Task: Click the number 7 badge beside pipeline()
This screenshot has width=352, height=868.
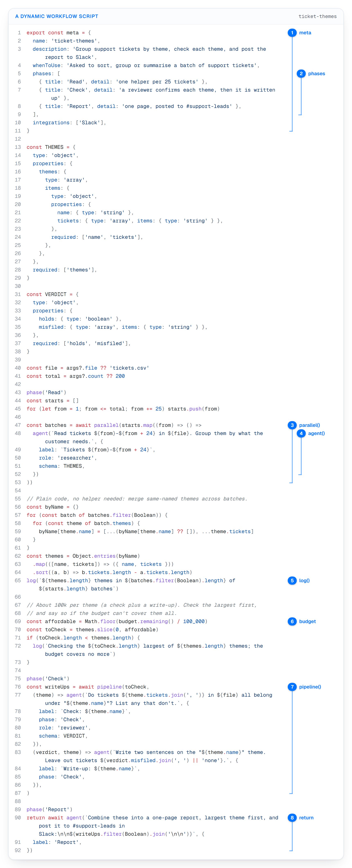Action: (292, 687)
